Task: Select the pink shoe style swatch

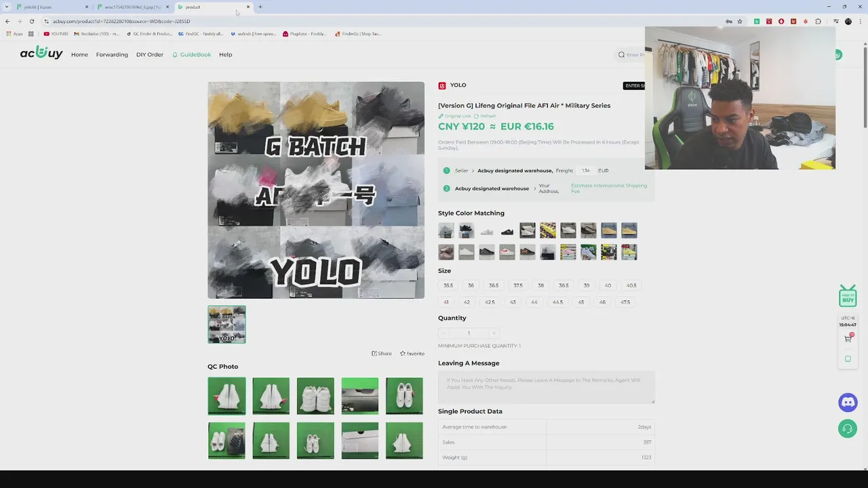Action: point(568,252)
